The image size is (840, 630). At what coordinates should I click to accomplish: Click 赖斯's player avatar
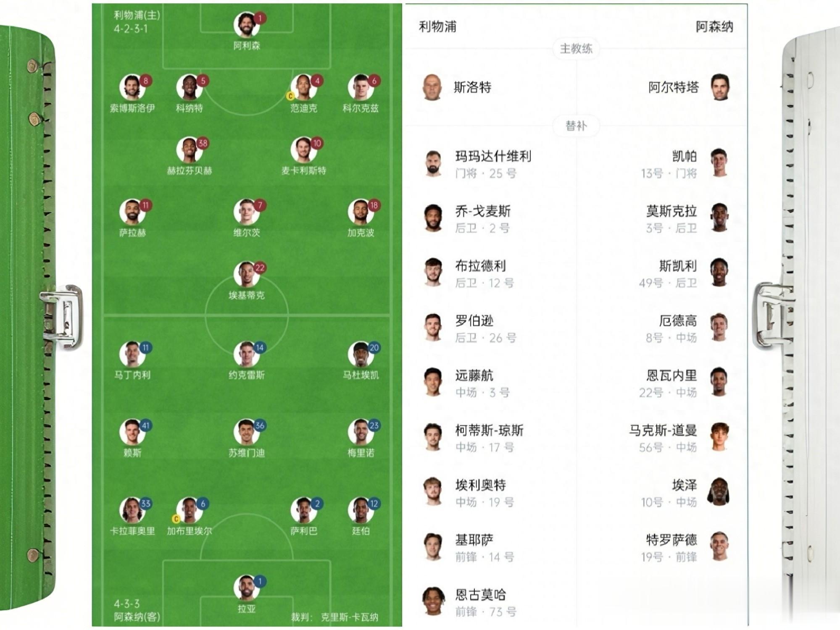click(132, 432)
